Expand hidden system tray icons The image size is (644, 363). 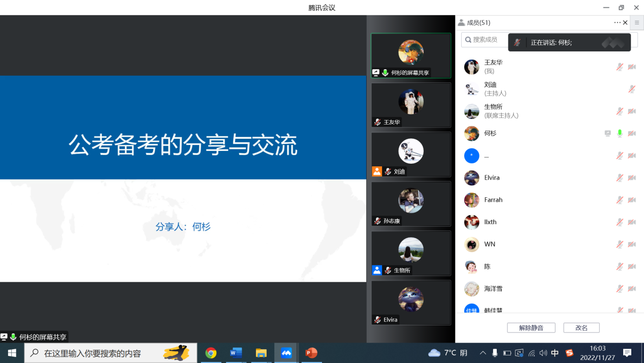click(482, 353)
